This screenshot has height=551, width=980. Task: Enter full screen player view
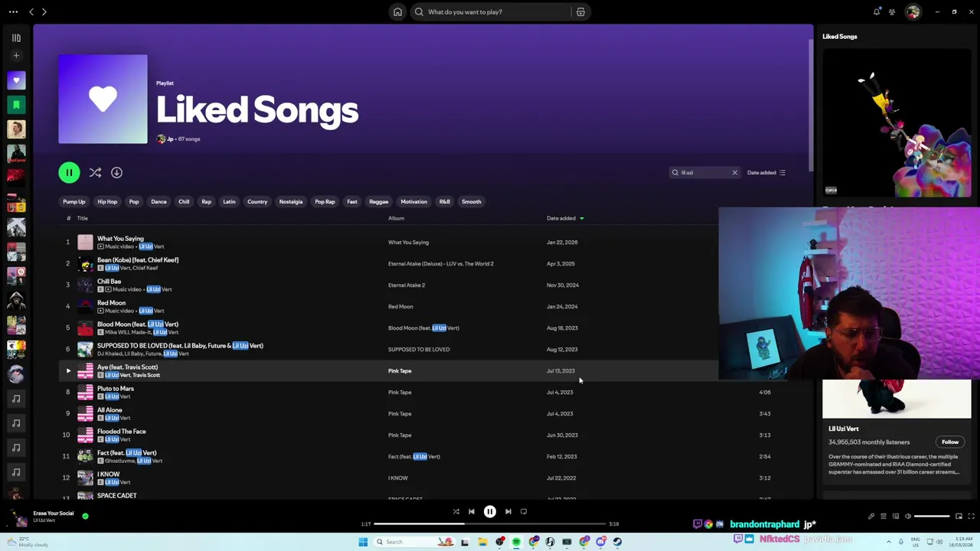tap(971, 516)
